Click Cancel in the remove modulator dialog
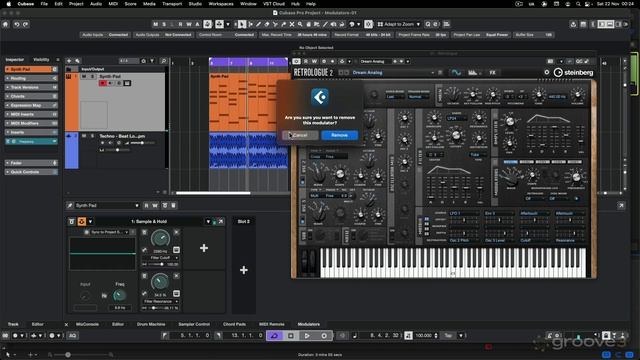 pos(300,135)
